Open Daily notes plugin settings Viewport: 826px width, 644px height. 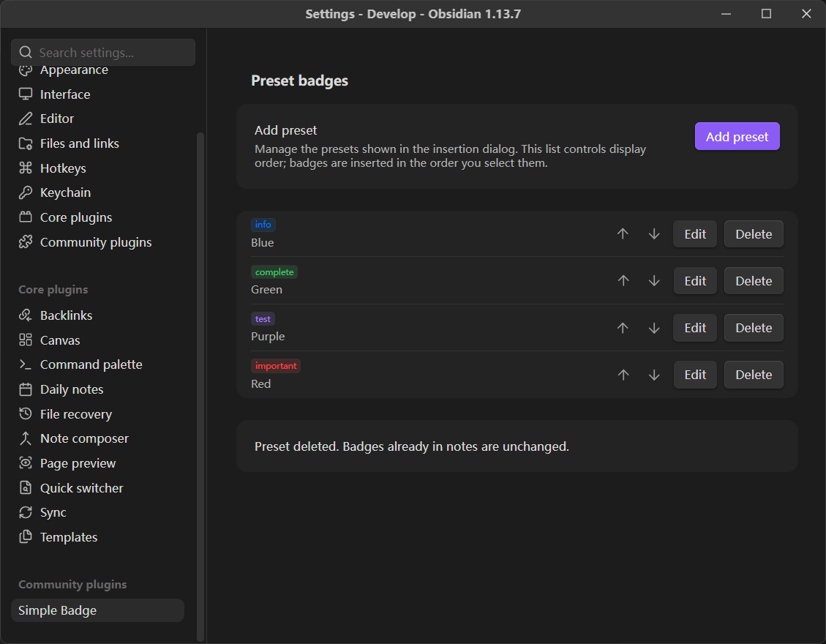tap(97, 389)
